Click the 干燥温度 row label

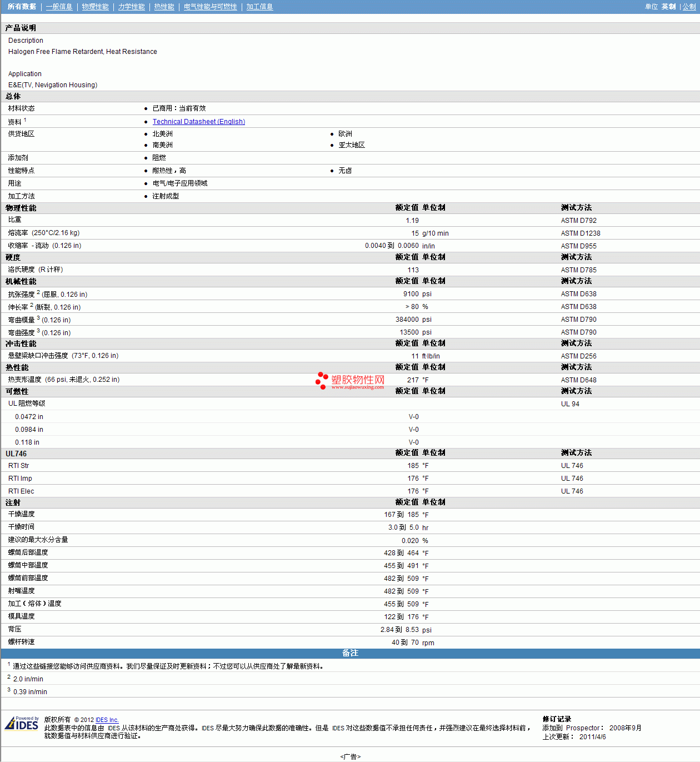coord(21,514)
